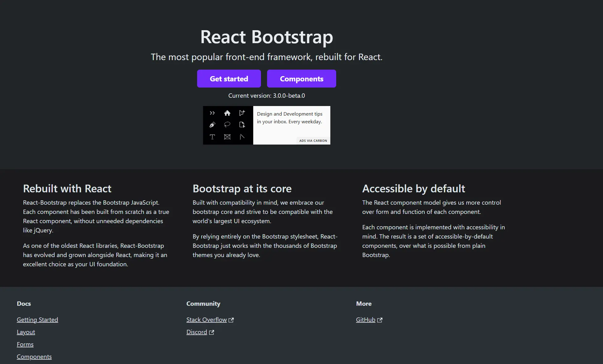Click the double chevron icon in ad
Image resolution: width=603 pixels, height=364 pixels.
click(212, 113)
